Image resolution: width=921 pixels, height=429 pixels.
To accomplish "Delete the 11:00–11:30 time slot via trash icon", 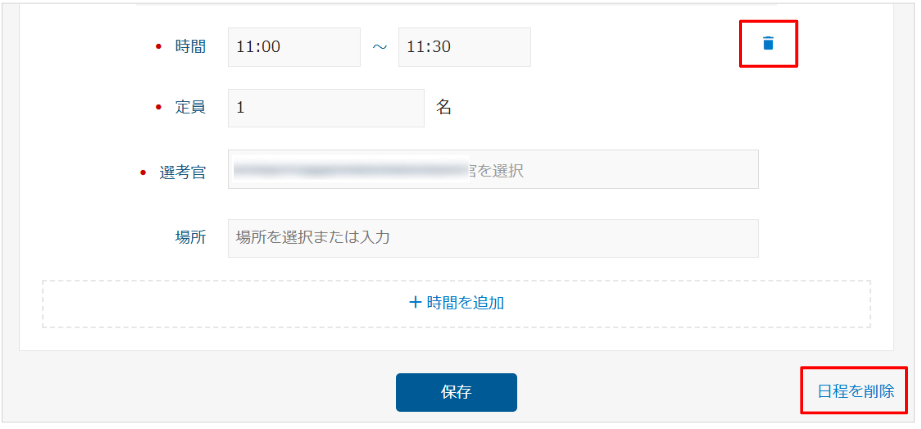I will point(768,43).
